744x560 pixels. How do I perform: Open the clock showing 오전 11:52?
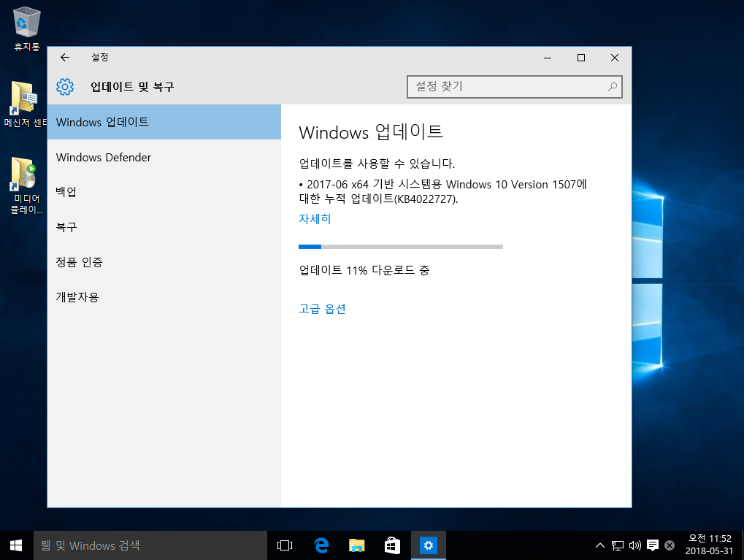point(710,545)
